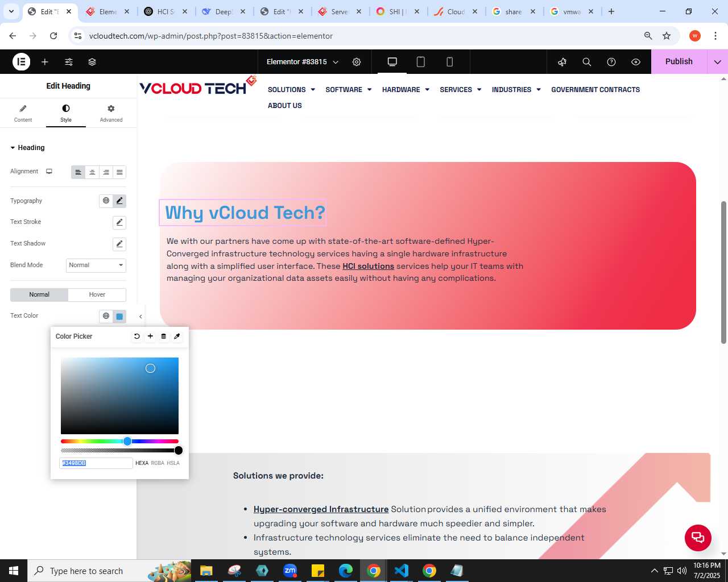Click ABOUT US menu item
The width and height of the screenshot is (728, 582).
pos(285,106)
